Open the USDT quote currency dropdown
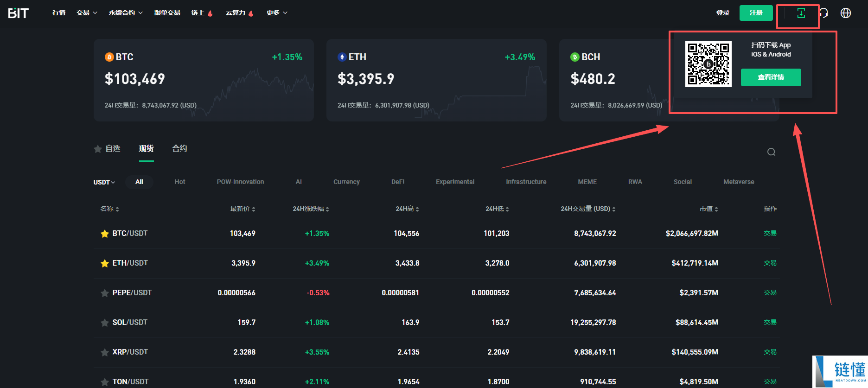The image size is (868, 388). (x=104, y=182)
